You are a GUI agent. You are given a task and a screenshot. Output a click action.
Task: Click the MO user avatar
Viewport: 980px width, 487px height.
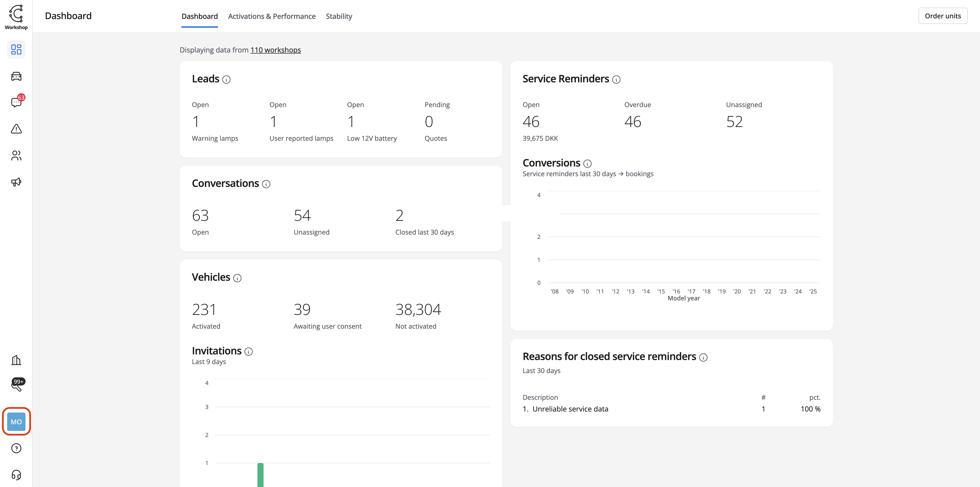[16, 422]
